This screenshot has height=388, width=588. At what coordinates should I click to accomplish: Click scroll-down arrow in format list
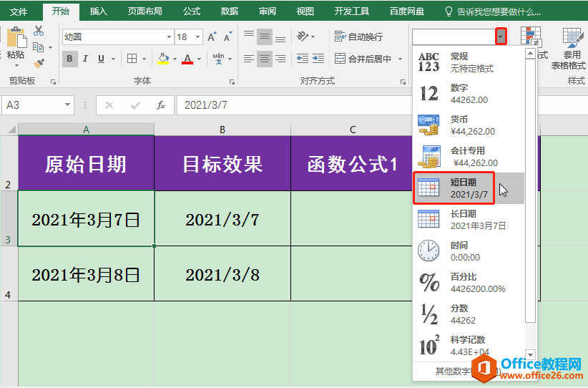(x=530, y=354)
